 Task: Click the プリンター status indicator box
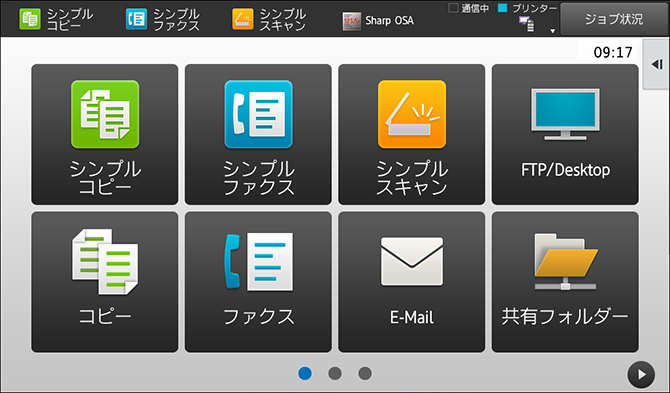pos(503,8)
